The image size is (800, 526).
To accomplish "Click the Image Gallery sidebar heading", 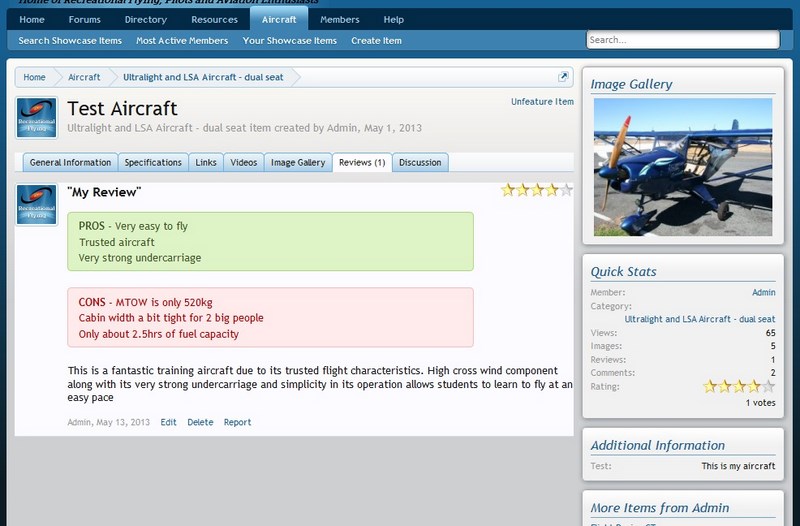I will click(631, 84).
